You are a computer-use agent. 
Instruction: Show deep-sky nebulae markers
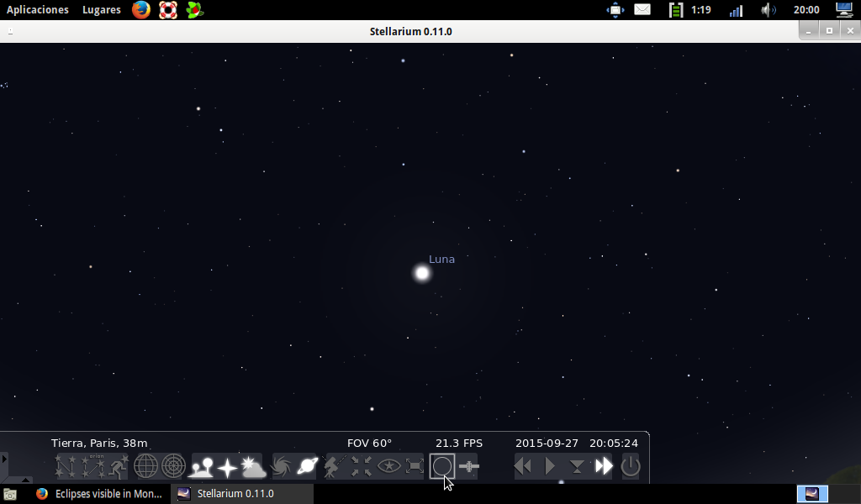click(x=281, y=466)
